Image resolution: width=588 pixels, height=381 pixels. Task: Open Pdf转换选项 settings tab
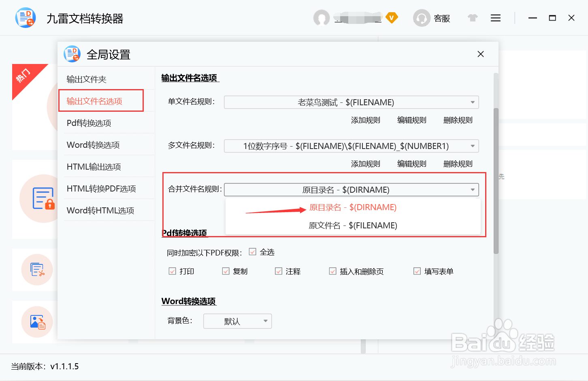coord(109,123)
